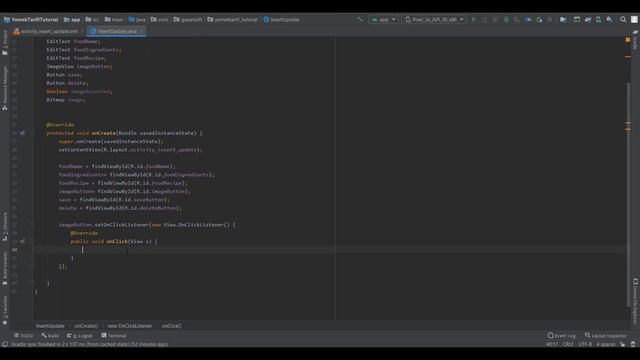Click the com package in navigation bar
Screen dimensions: 640x360
click(x=159, y=19)
